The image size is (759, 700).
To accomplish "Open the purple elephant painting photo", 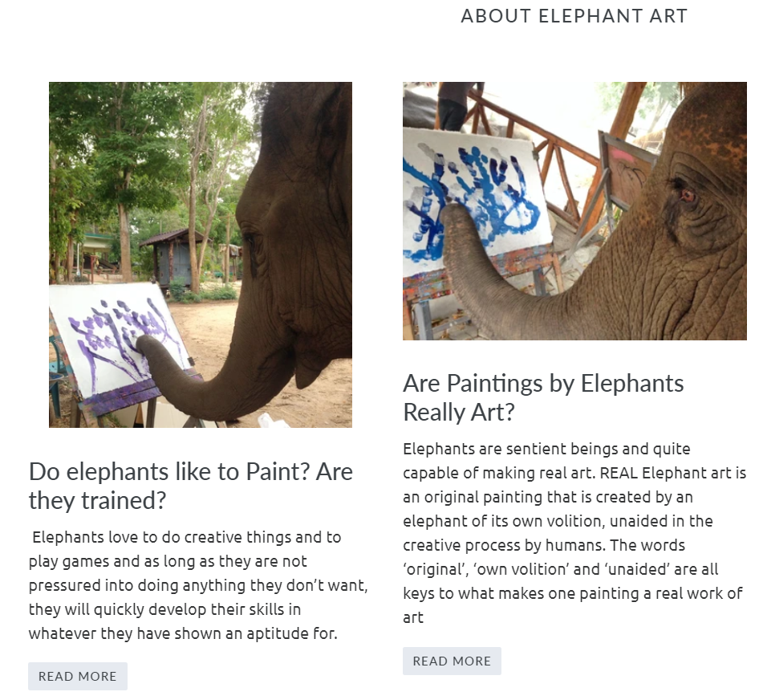I will click(x=201, y=254).
